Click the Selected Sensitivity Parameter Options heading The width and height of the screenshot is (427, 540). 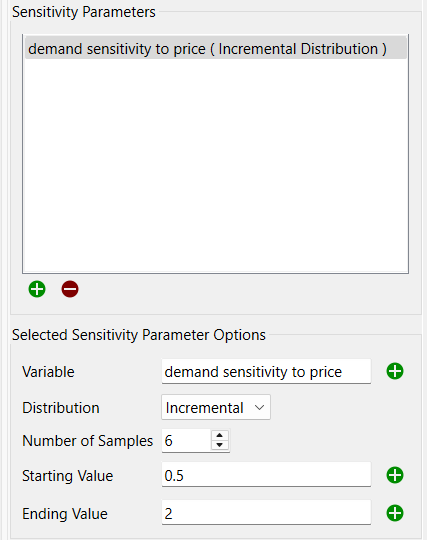click(139, 335)
